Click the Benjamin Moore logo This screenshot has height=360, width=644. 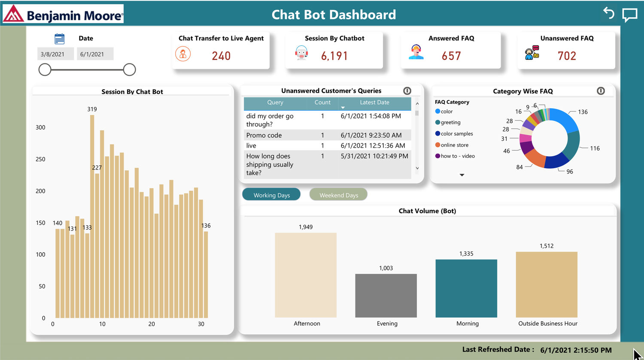[63, 14]
